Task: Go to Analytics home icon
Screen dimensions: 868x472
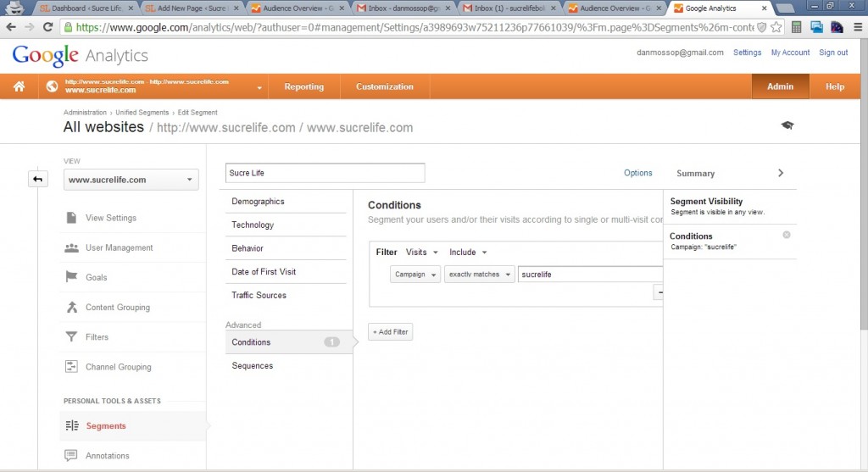Action: (19, 86)
